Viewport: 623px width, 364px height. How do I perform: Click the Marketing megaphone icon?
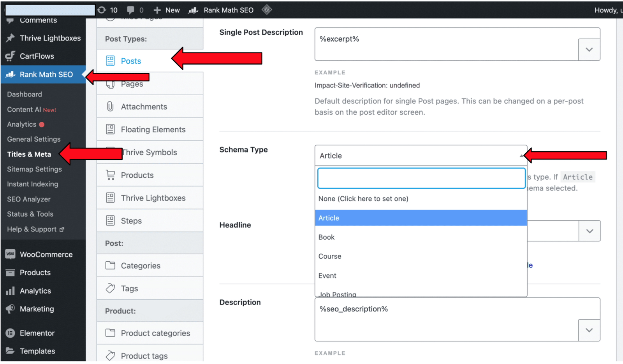coord(11,309)
